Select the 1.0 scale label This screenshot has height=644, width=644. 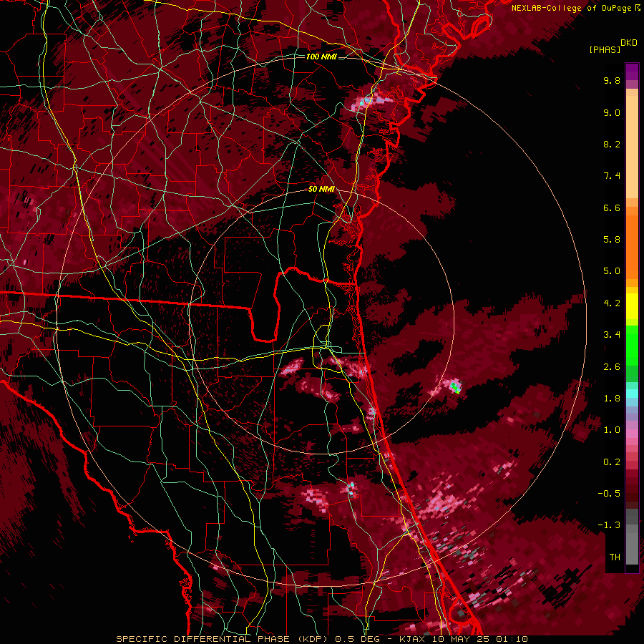(x=612, y=430)
